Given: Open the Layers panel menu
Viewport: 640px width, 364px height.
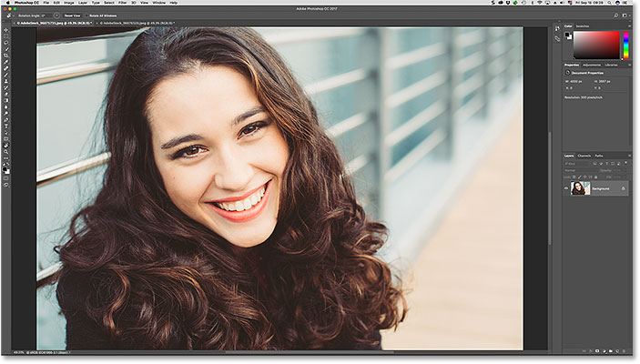Looking at the screenshot, I should [x=629, y=156].
